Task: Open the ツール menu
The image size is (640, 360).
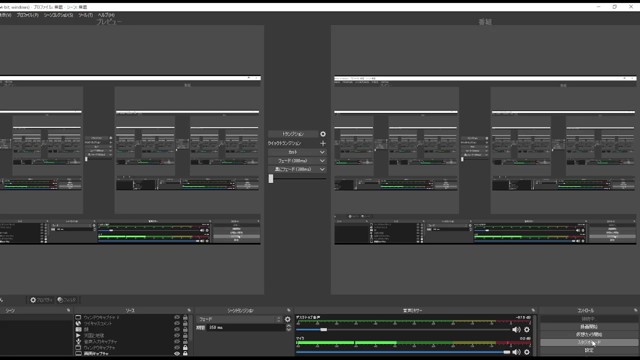Action: point(85,15)
